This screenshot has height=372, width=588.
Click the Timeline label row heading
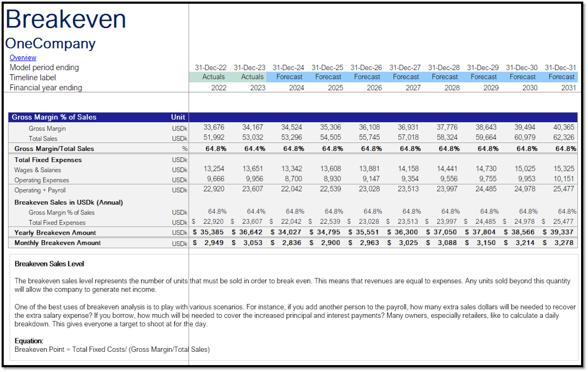pyautogui.click(x=32, y=78)
